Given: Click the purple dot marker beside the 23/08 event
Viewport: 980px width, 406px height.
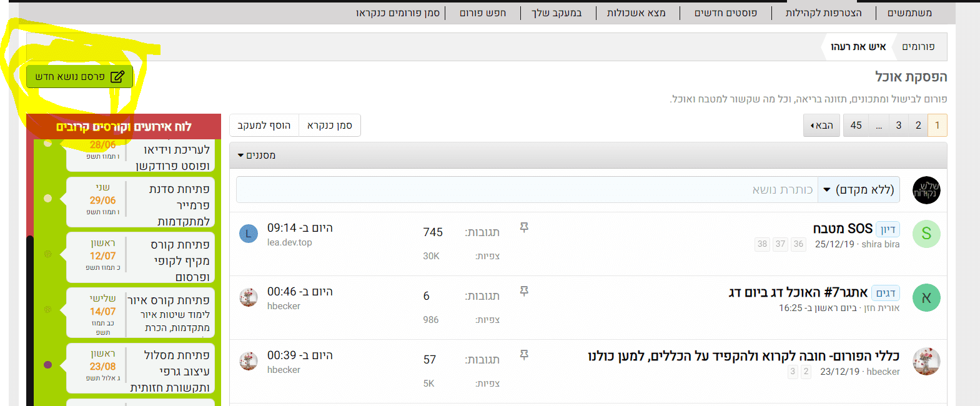Looking at the screenshot, I should coord(48,365).
